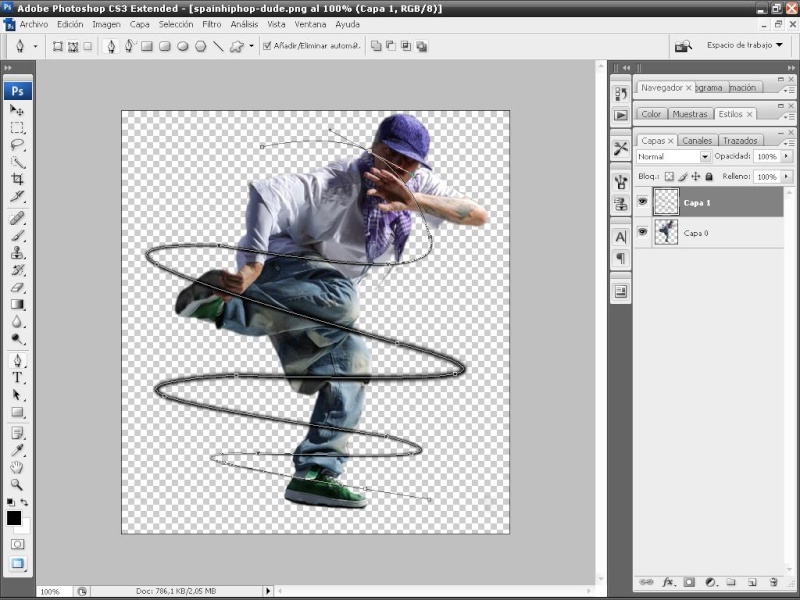This screenshot has width=800, height=600.
Task: Select the Magic Wand tool
Action: (x=17, y=162)
